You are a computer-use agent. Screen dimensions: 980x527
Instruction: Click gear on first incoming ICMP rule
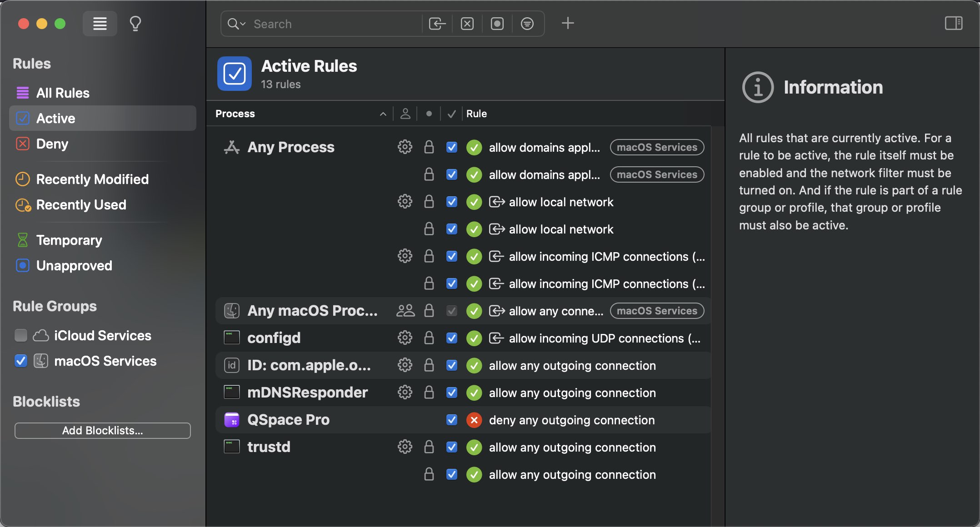coord(405,256)
